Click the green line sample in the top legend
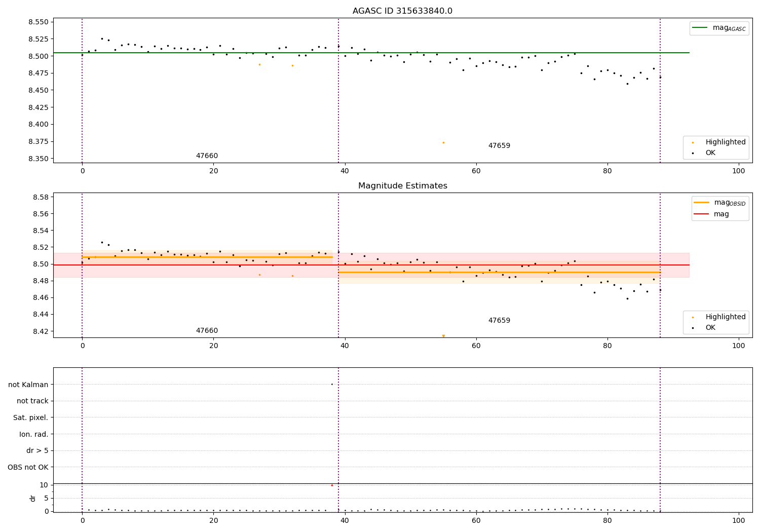Viewport: 760px width, 532px height. [700, 28]
